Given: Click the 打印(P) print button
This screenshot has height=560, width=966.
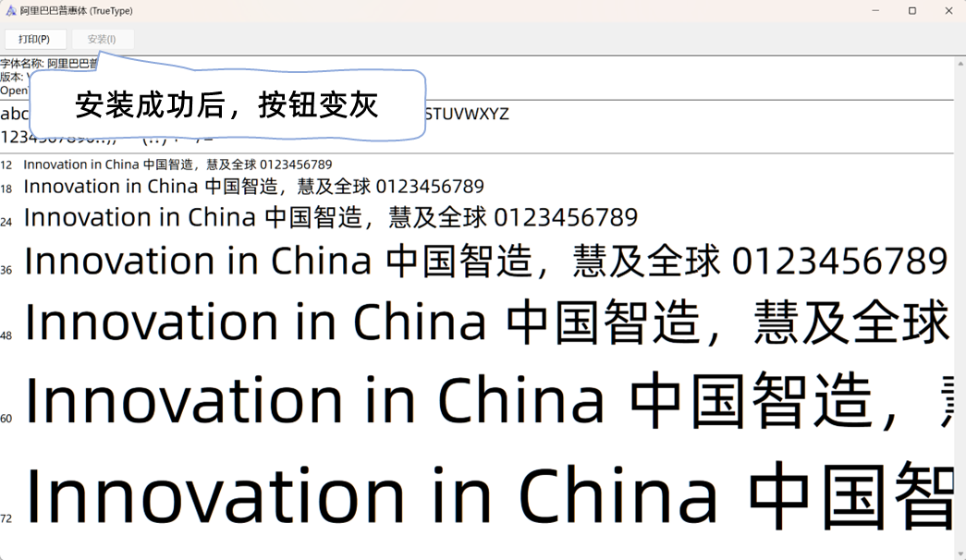Looking at the screenshot, I should coord(35,39).
